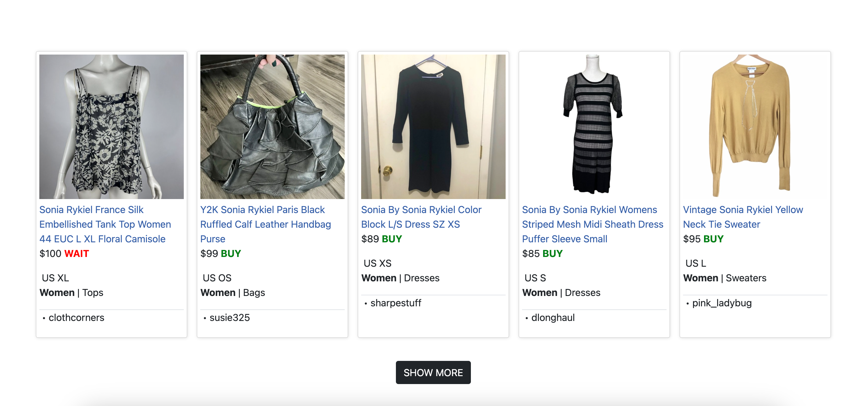Open the floral silk camisole product photo
The height and width of the screenshot is (406, 868).
coord(111,127)
